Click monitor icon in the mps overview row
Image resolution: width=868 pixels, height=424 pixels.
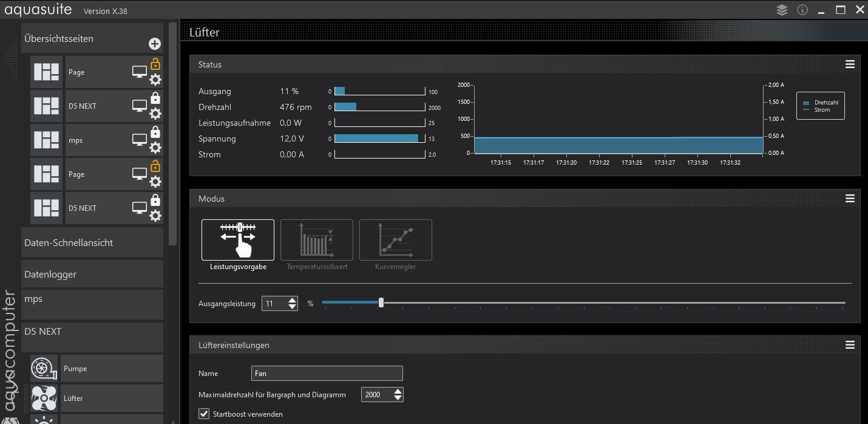(140, 140)
